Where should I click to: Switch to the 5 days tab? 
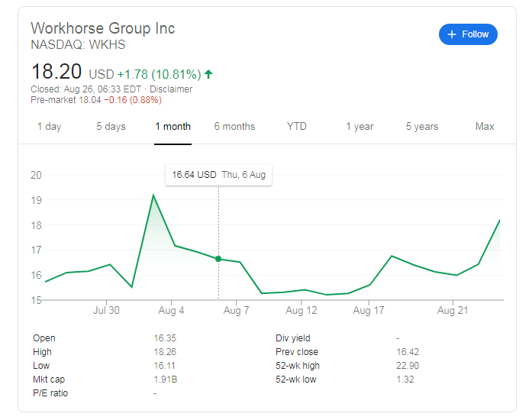click(x=111, y=127)
